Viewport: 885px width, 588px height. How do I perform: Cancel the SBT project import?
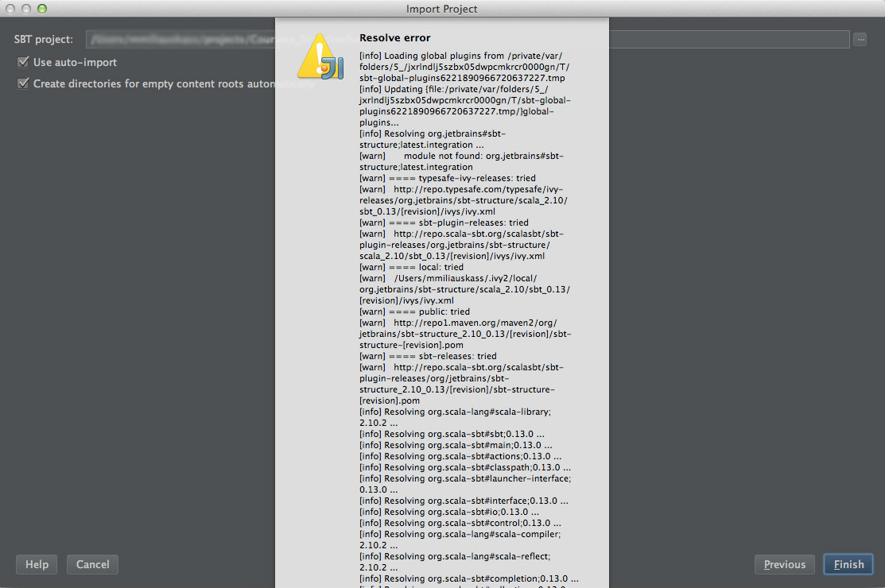coord(92,564)
